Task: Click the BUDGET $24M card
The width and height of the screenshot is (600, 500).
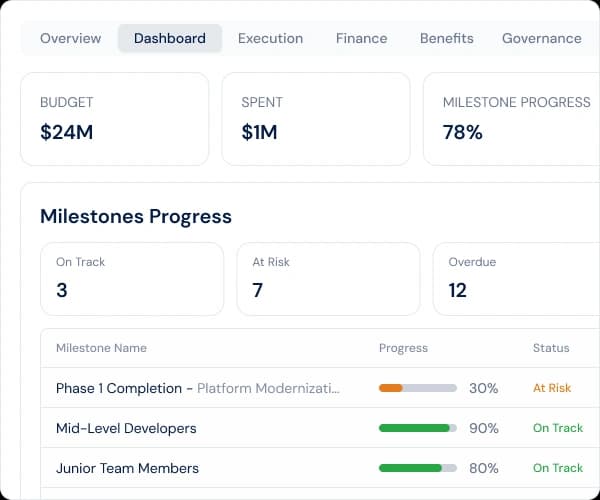Action: [x=115, y=119]
